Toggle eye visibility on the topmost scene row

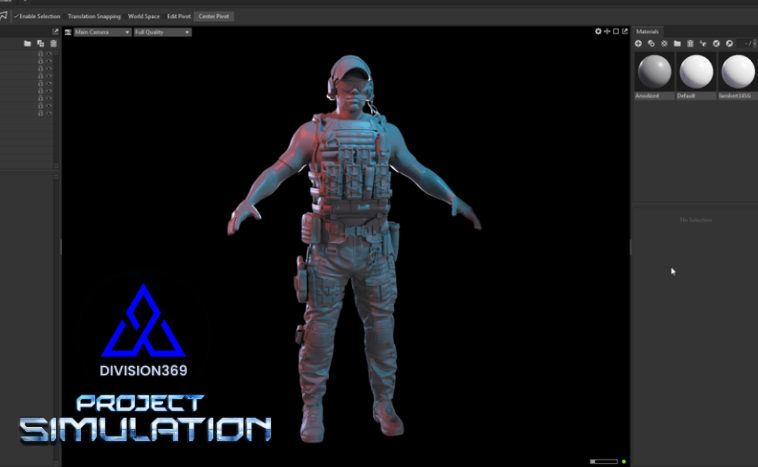click(x=48, y=54)
